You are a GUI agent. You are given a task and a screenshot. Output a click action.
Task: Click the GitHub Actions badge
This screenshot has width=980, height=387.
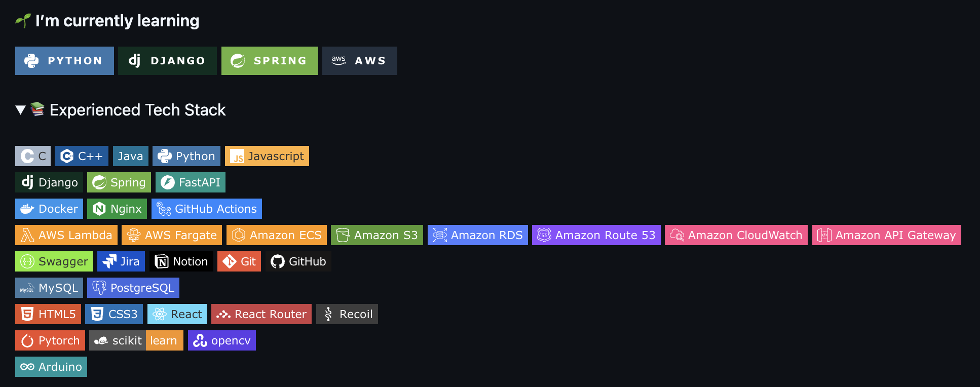[x=207, y=209]
